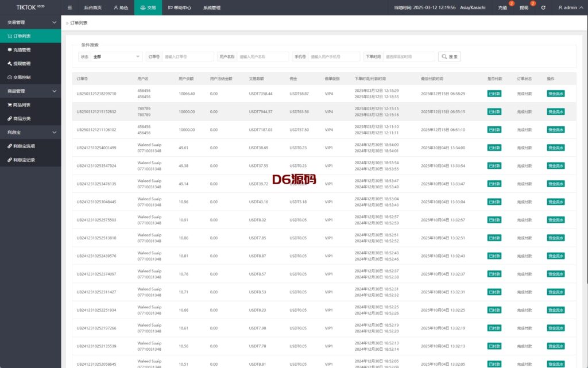Click the 订单号 column header

point(82,79)
